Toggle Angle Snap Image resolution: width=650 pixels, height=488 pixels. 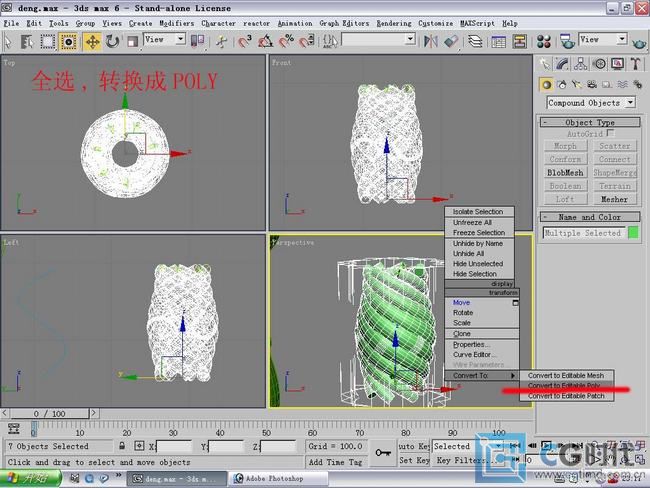(266, 41)
